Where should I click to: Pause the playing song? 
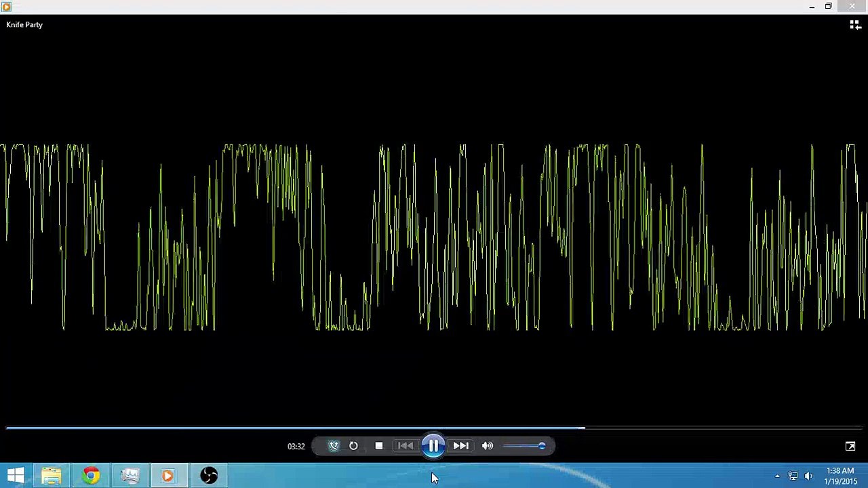tap(433, 446)
